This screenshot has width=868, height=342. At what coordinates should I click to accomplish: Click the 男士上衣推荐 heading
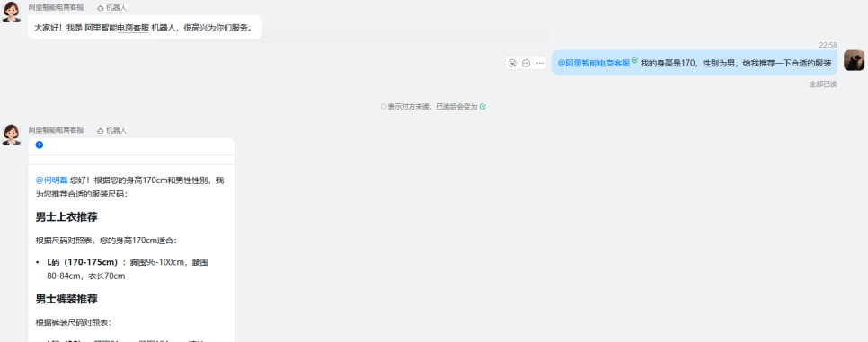(66, 217)
